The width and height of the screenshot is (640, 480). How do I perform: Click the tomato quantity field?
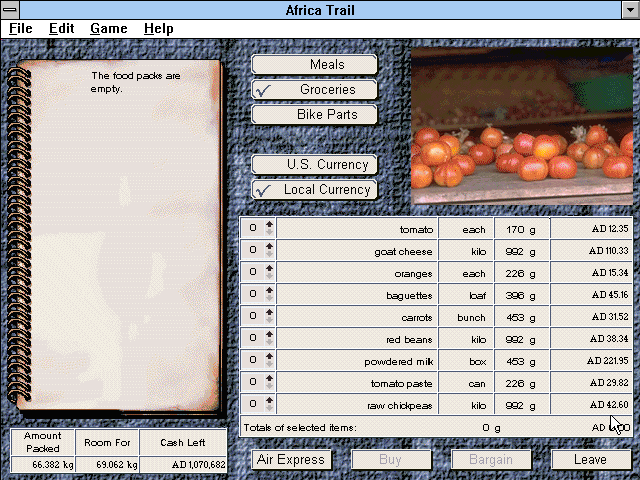(253, 228)
